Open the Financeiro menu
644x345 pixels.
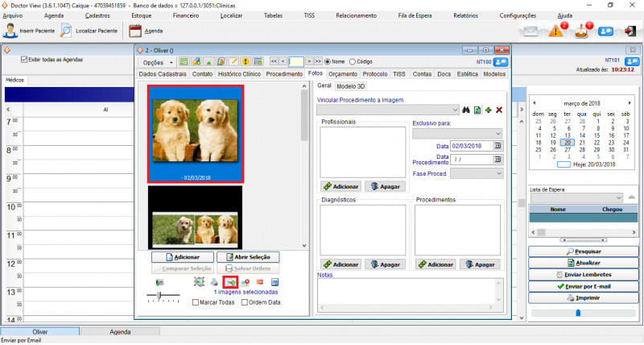click(x=186, y=15)
